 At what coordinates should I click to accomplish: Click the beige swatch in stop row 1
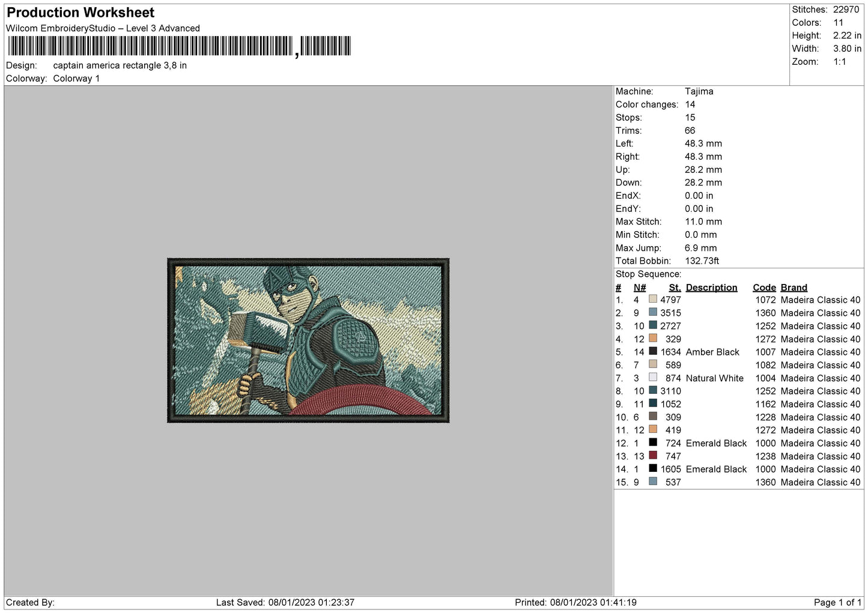point(653,299)
